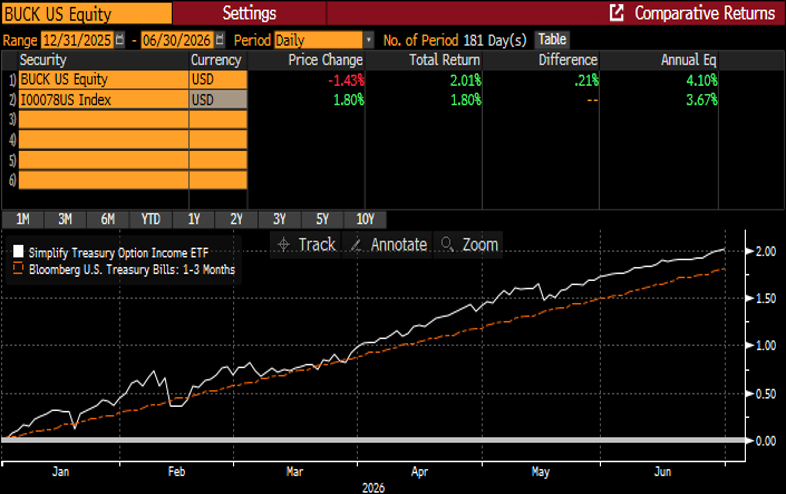Click the white swatch for Simplify ETF
Image resolution: width=786 pixels, height=494 pixels.
pos(18,251)
